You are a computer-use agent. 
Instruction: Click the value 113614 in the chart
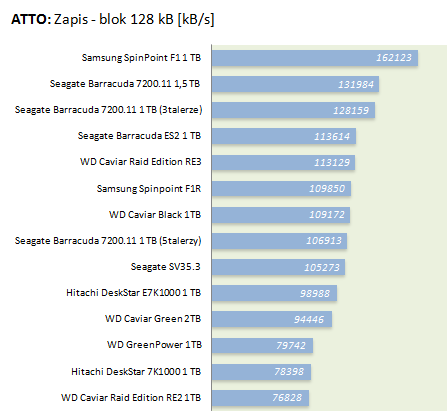coord(332,136)
